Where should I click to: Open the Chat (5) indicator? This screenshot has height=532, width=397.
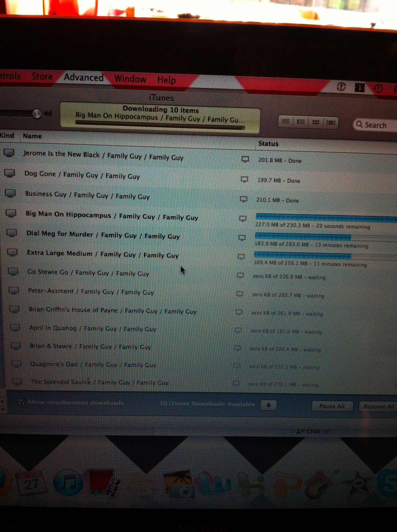[x=313, y=431]
